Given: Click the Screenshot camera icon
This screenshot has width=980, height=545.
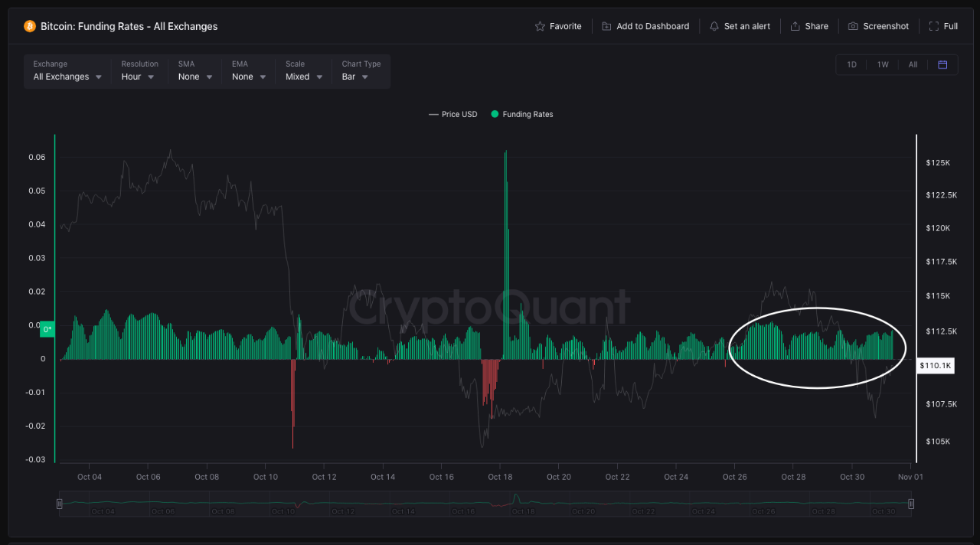Looking at the screenshot, I should [853, 26].
